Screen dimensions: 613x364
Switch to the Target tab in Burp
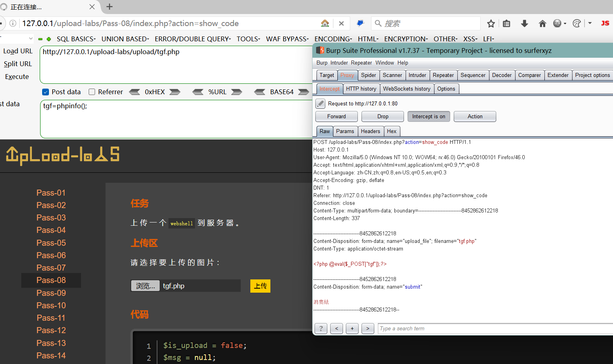tap(327, 75)
